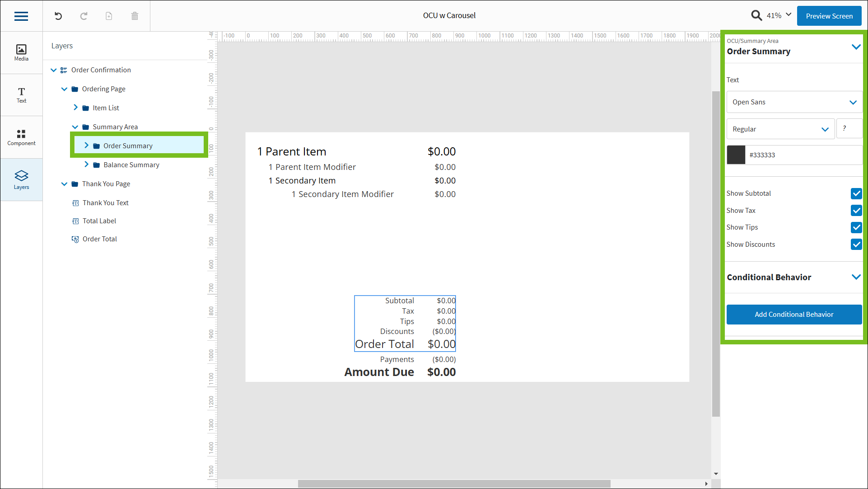Click the dark gray text color swatch
The image size is (868, 489).
736,155
